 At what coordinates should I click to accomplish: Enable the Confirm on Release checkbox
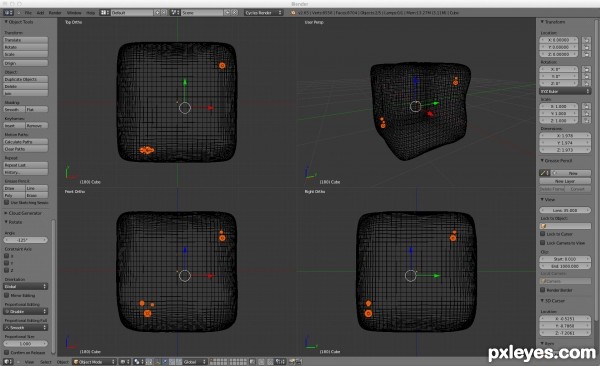[7, 352]
